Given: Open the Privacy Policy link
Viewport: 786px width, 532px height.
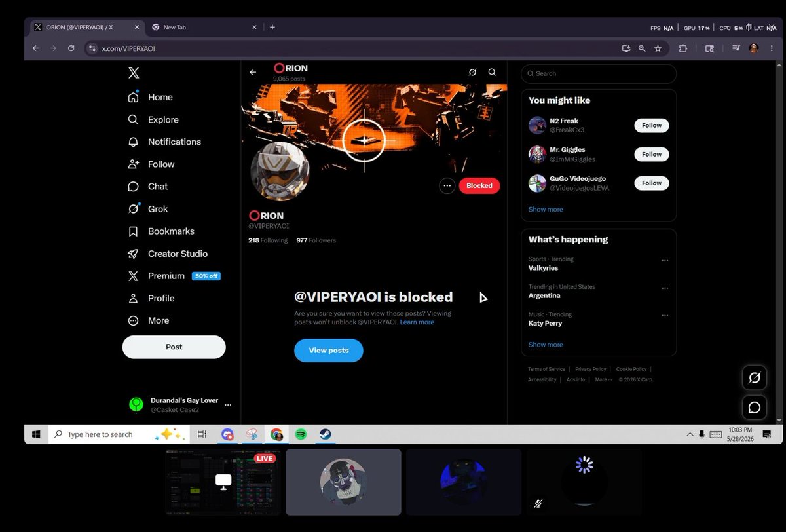Looking at the screenshot, I should tap(591, 369).
